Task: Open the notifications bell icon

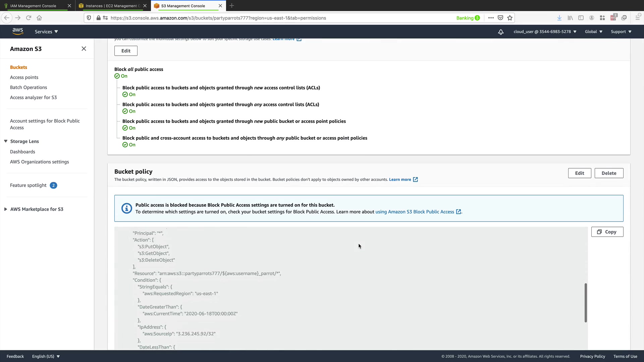Action: 500,32
